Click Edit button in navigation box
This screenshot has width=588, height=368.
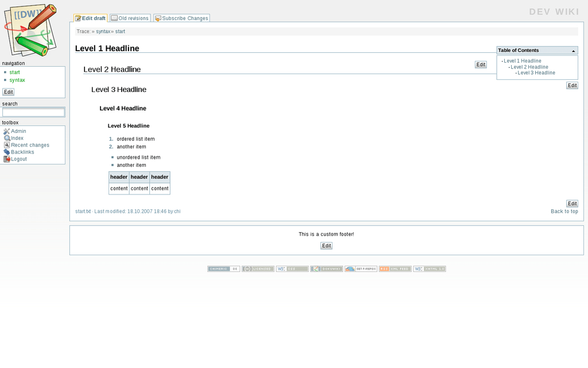coord(8,92)
